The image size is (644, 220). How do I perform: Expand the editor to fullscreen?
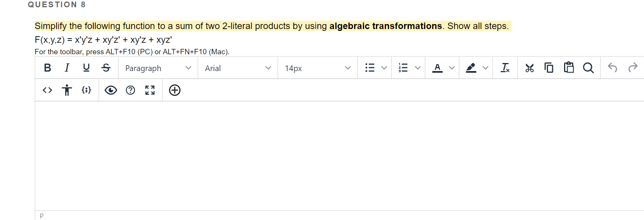pyautogui.click(x=150, y=90)
